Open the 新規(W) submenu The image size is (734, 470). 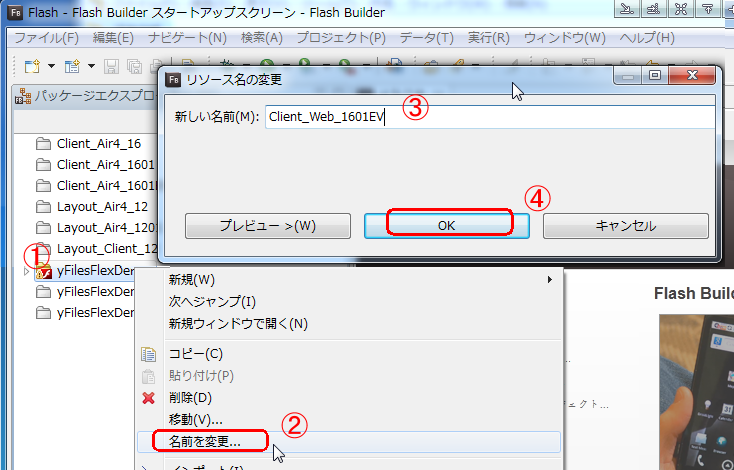tap(349, 280)
